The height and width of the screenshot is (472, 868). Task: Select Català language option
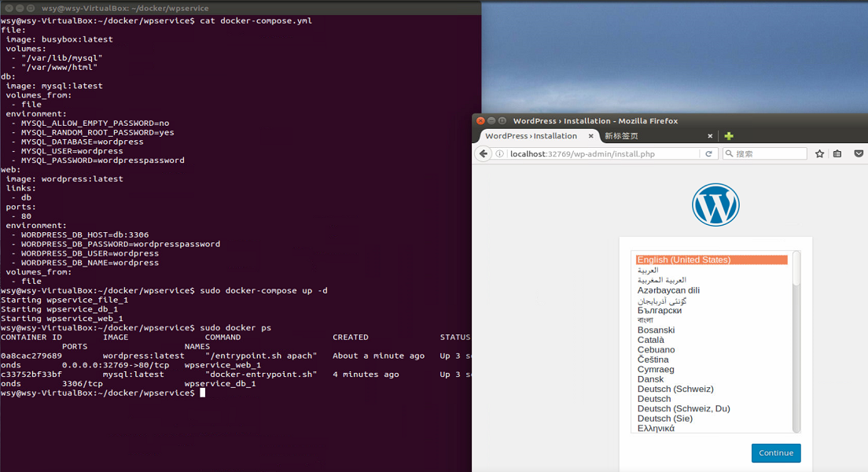coord(650,340)
